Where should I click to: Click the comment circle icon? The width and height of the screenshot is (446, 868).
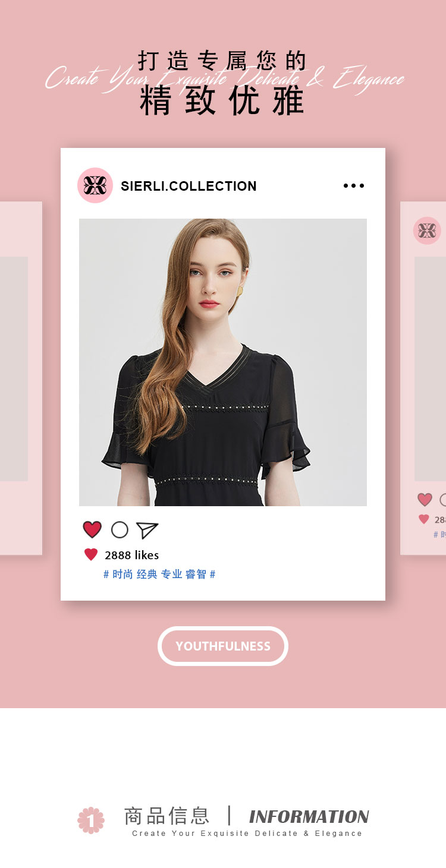coord(120,530)
